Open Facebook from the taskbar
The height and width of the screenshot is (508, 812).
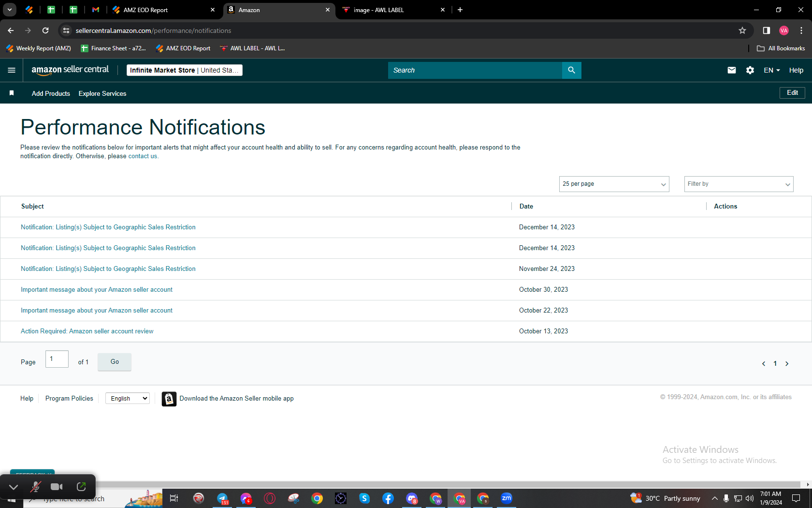pyautogui.click(x=388, y=498)
